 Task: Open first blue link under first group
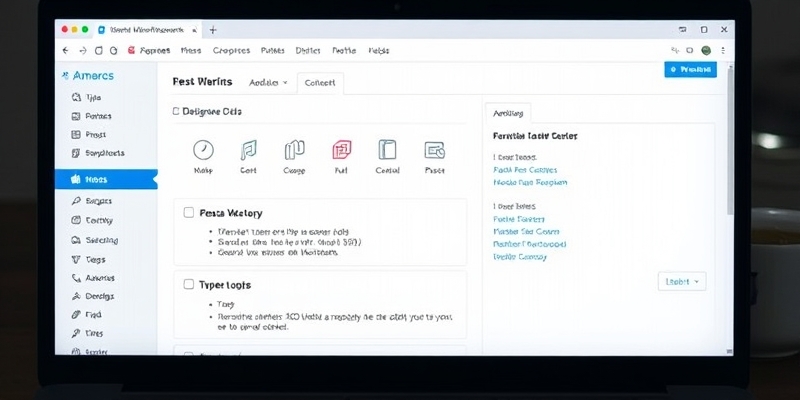(x=525, y=170)
